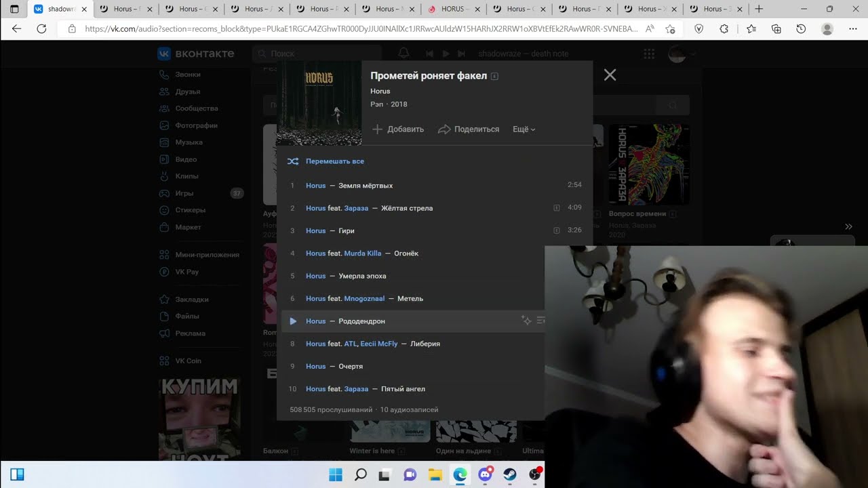Screen dimensions: 868x488
Task: Open taskbar Search magnifier
Action: pyautogui.click(x=361, y=474)
